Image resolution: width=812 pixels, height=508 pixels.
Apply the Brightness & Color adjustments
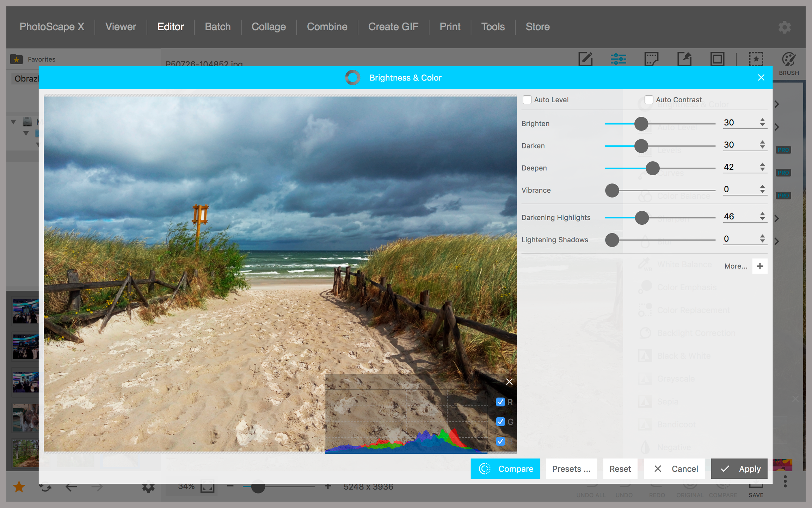pos(739,469)
